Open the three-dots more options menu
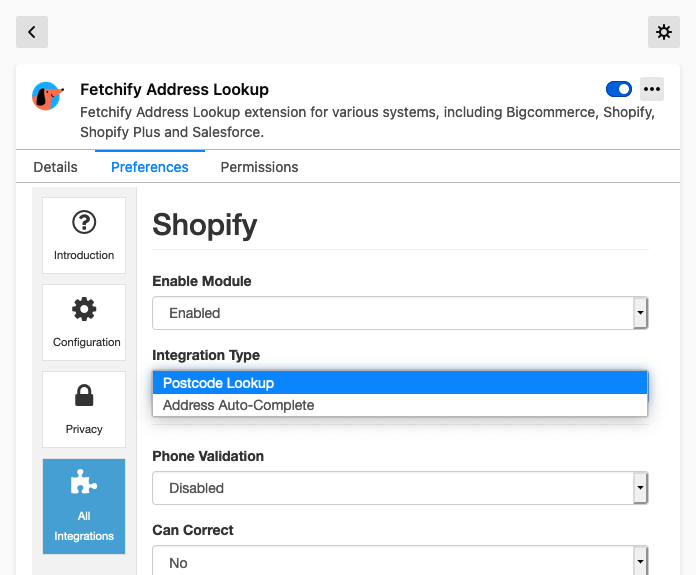 (x=652, y=89)
